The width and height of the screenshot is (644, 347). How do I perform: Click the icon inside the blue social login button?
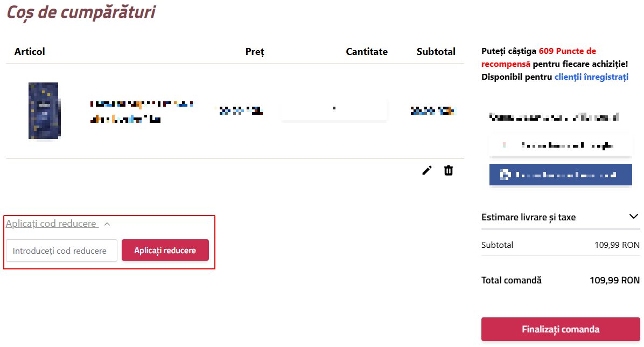tap(505, 175)
